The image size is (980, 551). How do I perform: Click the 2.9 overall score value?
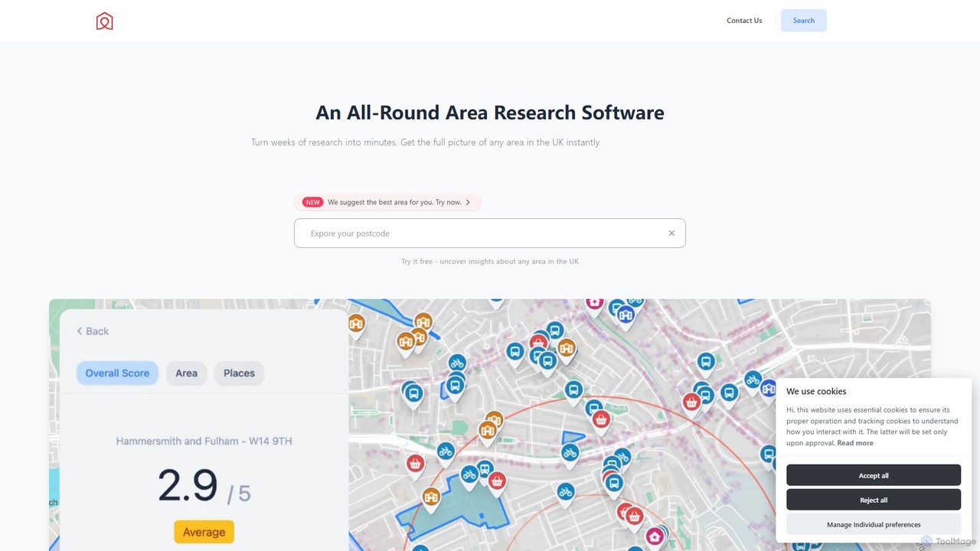(x=188, y=486)
